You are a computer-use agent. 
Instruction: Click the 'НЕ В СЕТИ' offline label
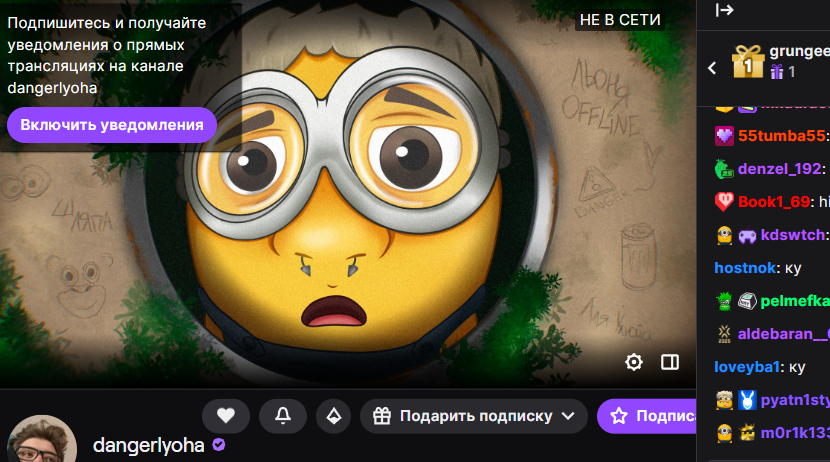pos(620,20)
